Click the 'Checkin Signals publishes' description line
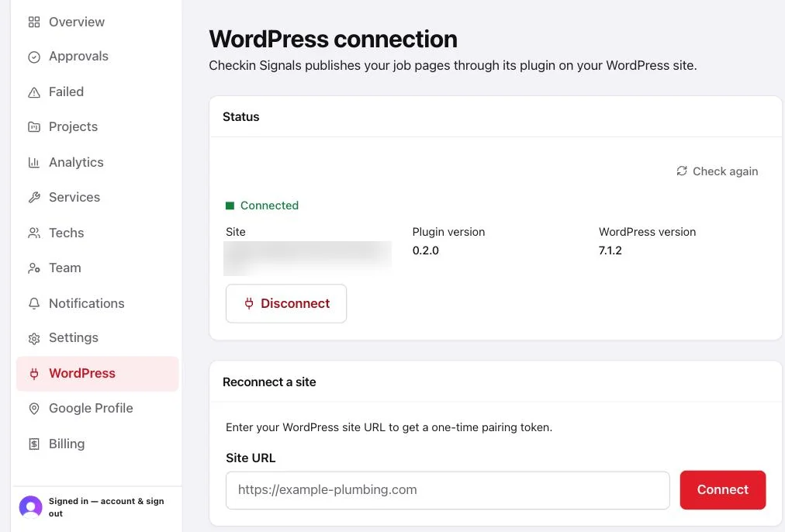Image resolution: width=785 pixels, height=532 pixels. [452, 66]
